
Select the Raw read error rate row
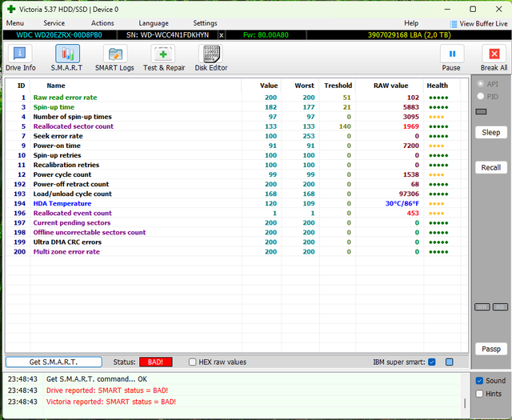237,98
